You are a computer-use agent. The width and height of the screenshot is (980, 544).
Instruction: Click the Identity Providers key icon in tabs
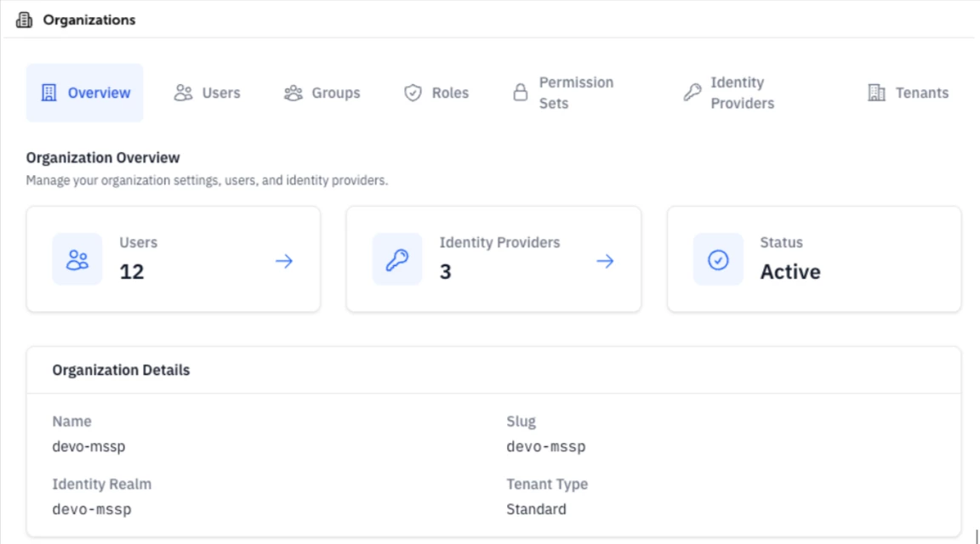click(692, 93)
